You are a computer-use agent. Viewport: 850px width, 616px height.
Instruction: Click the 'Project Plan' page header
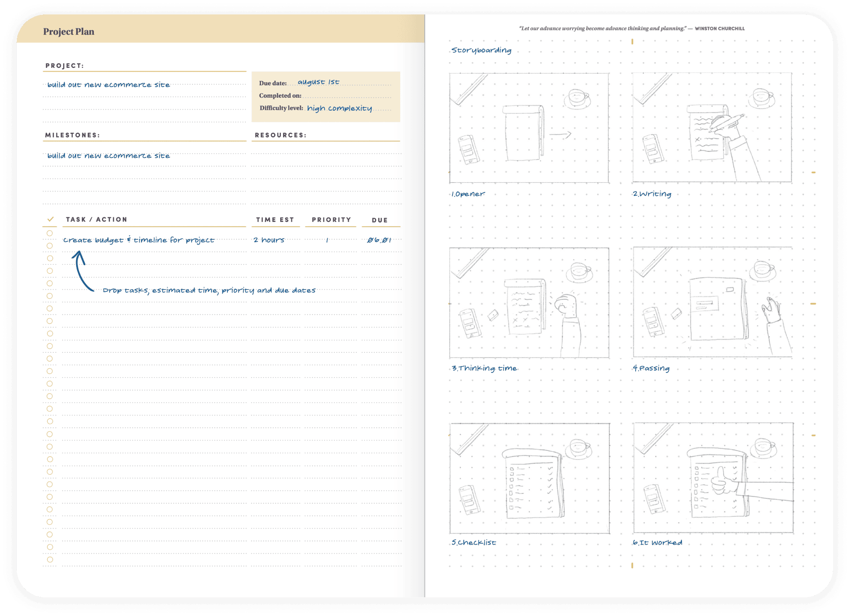click(69, 32)
